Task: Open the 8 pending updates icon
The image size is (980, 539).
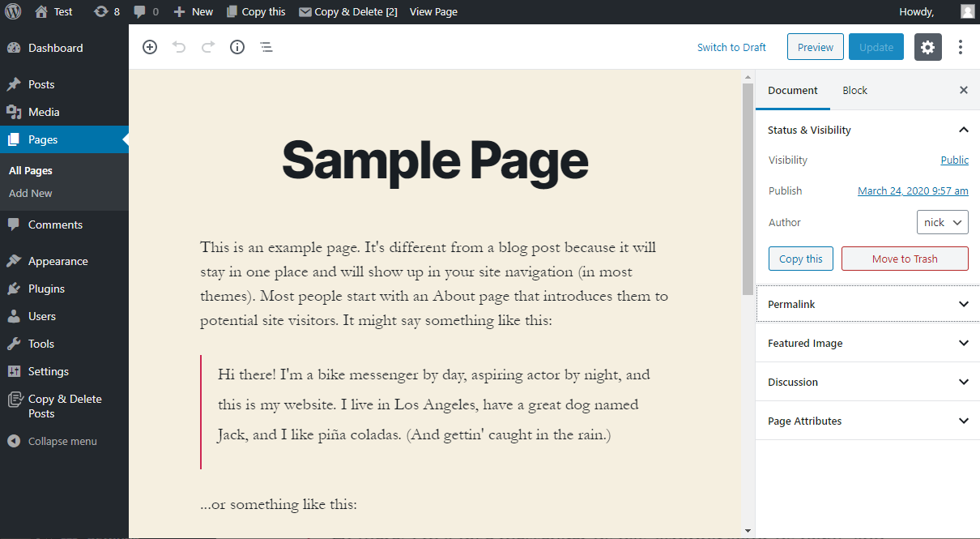Action: tap(107, 11)
